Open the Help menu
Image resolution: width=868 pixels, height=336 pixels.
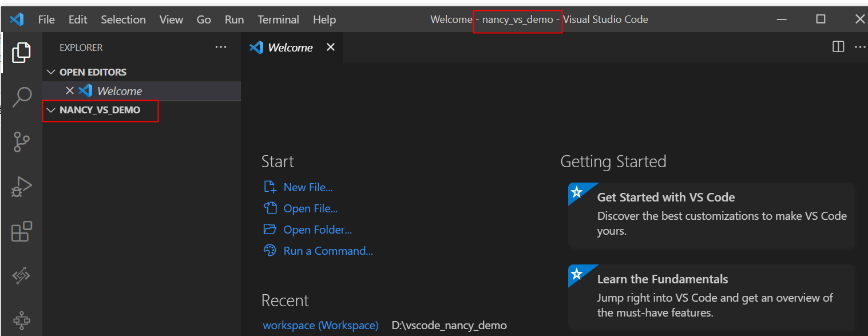[x=324, y=19]
